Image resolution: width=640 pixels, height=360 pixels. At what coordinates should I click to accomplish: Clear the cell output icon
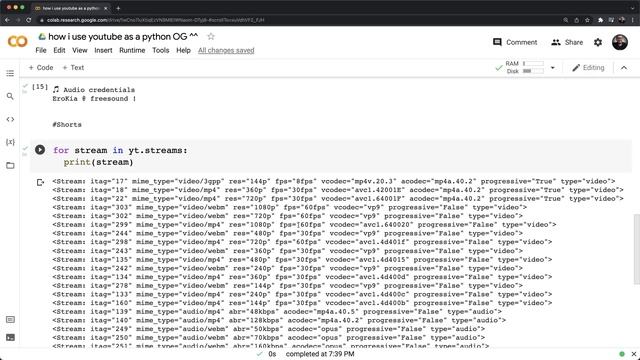(x=40, y=182)
